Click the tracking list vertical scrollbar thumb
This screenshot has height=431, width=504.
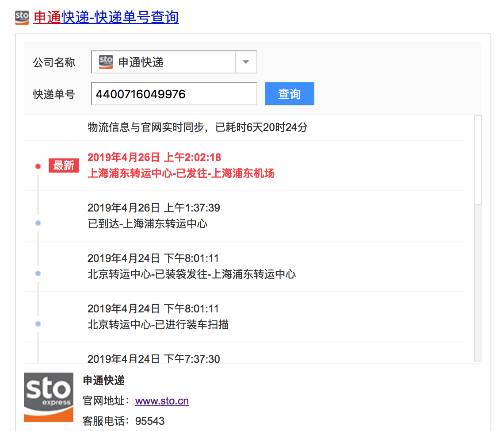(x=478, y=160)
